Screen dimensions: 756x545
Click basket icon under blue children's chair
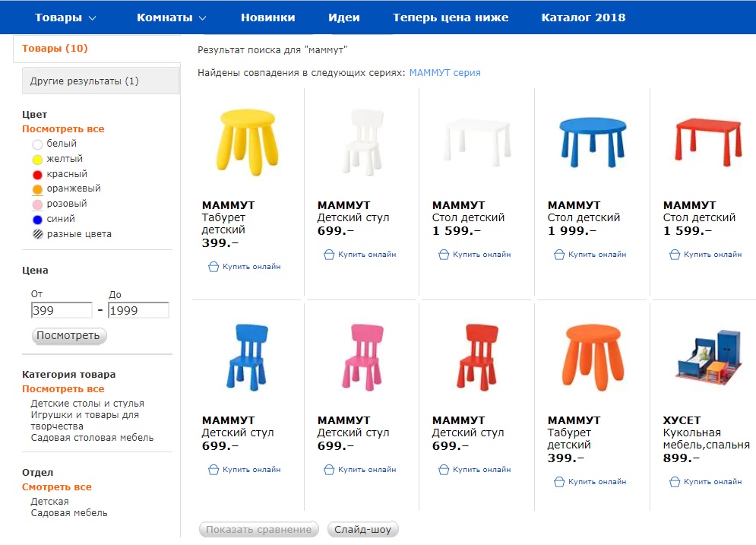pos(213,469)
